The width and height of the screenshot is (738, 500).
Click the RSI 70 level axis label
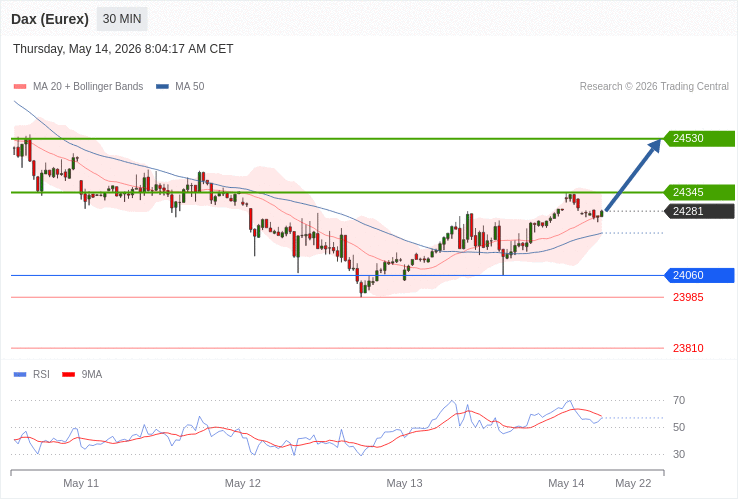[679, 401]
